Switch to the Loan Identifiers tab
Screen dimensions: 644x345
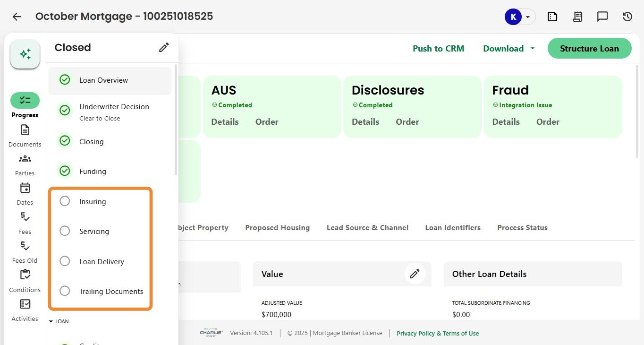[453, 228]
